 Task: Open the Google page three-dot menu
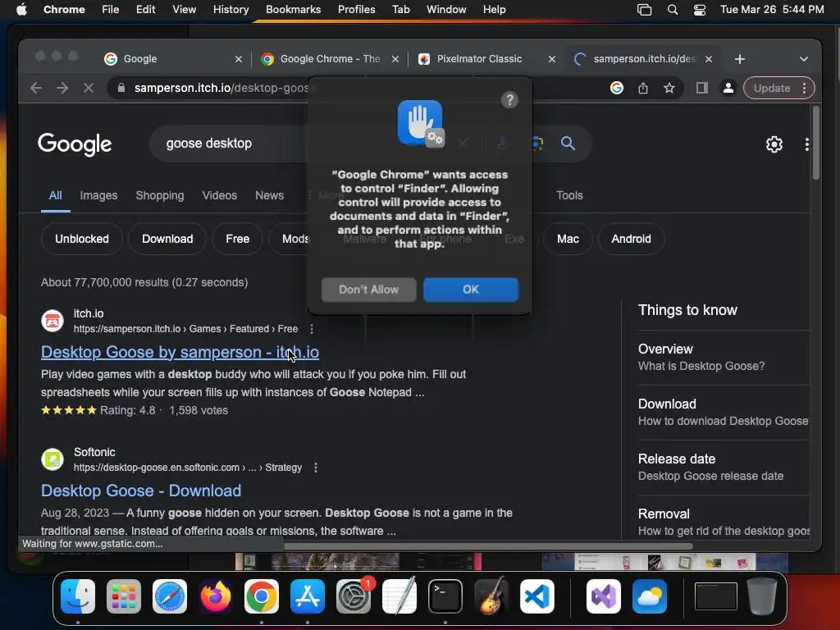(x=807, y=144)
